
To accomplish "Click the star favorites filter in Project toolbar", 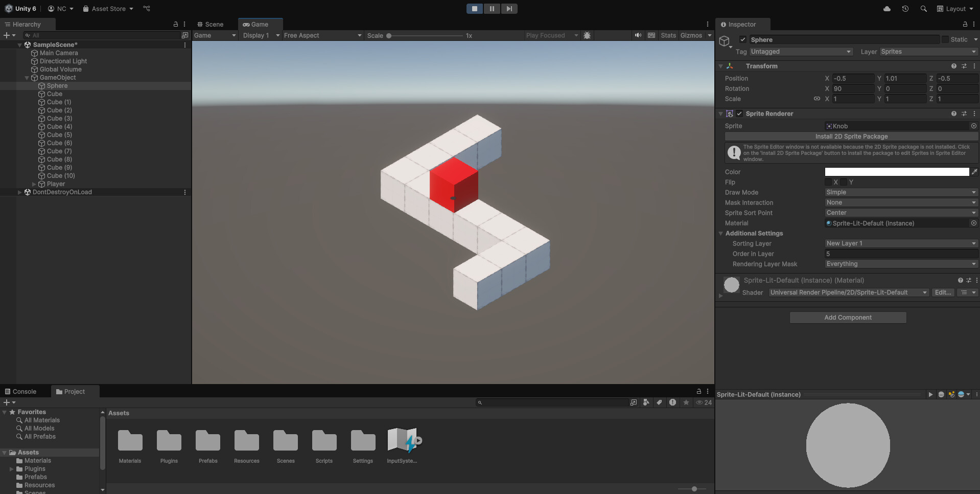I will pos(686,402).
